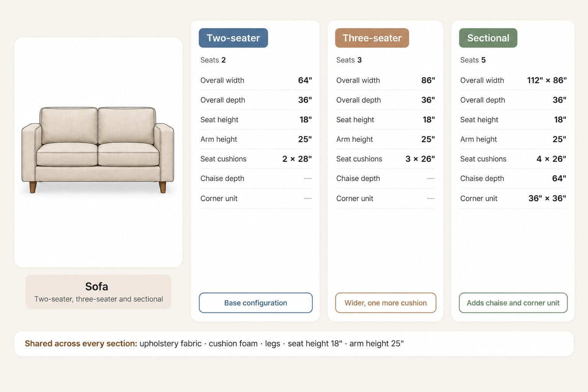The height and width of the screenshot is (392, 588).
Task: Click Two-seater arm height 25" value
Action: pyautogui.click(x=305, y=139)
